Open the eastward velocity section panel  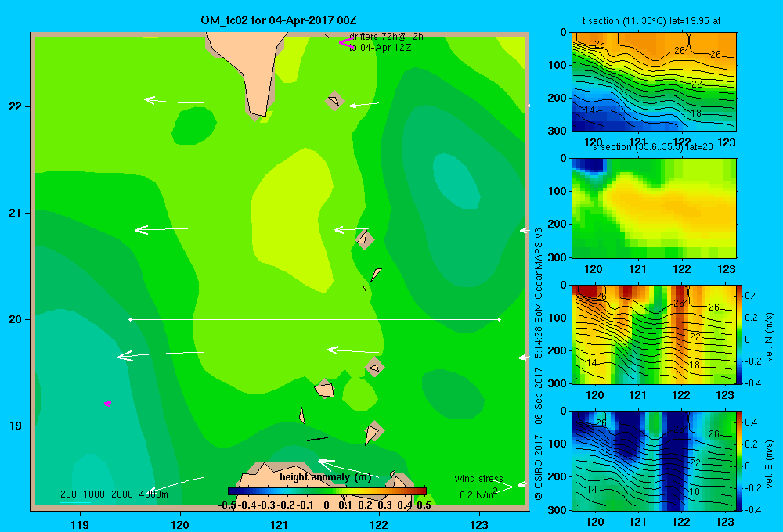pos(654,461)
